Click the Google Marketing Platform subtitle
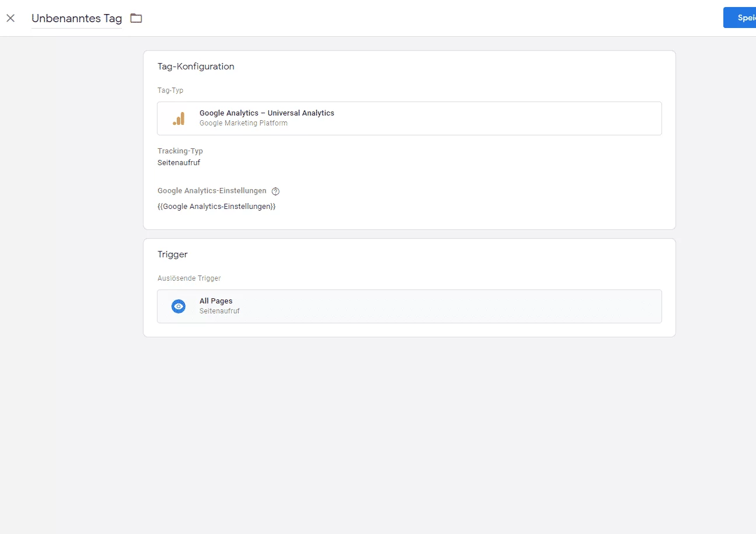The width and height of the screenshot is (756, 534). (243, 123)
